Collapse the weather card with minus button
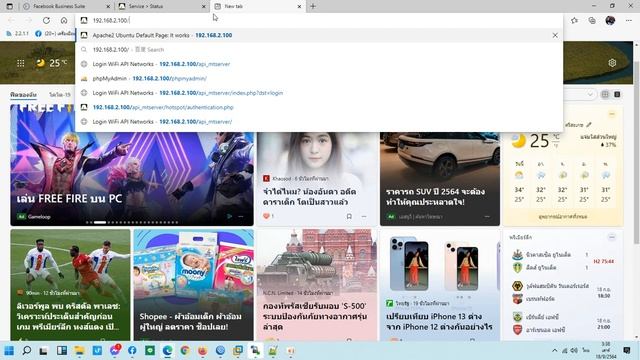640x360 pixels. [611, 114]
